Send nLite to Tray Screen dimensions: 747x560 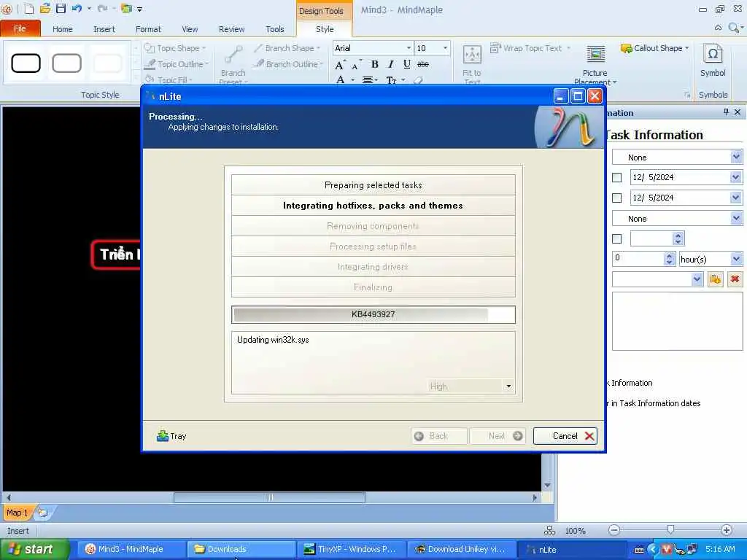pyautogui.click(x=171, y=436)
